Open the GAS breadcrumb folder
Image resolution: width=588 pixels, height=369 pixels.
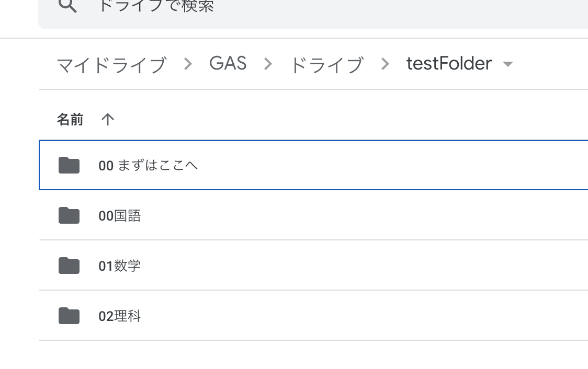pos(228,63)
